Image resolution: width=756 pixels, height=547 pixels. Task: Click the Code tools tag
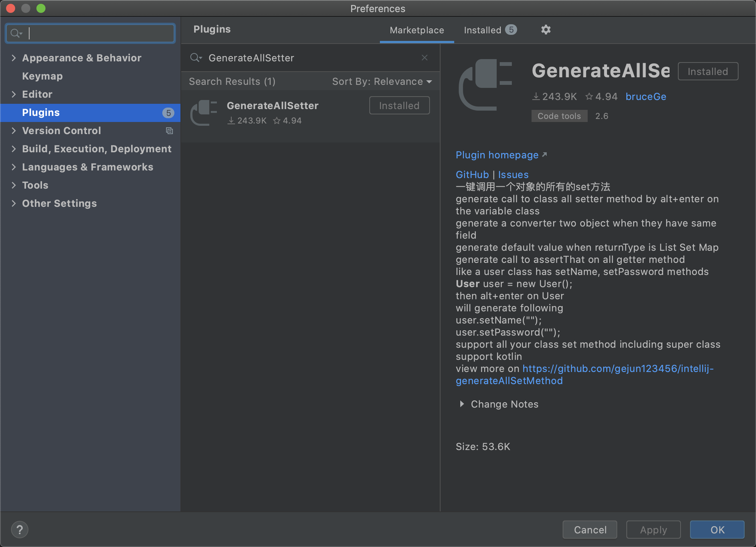click(x=559, y=116)
